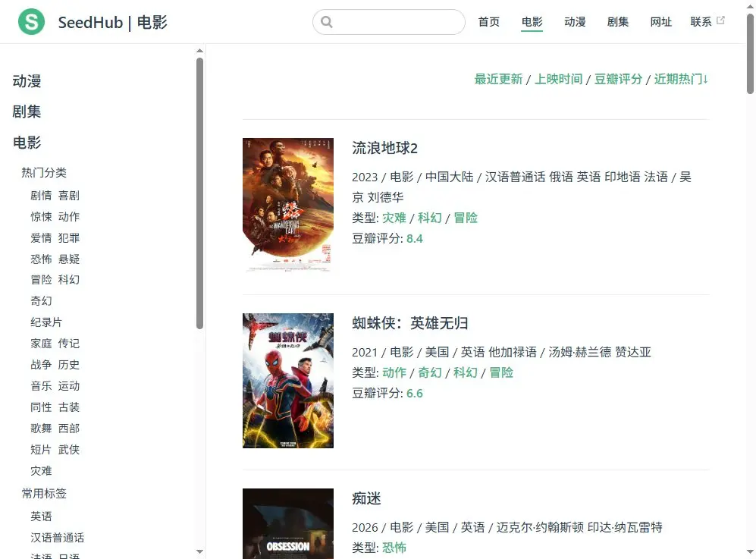Image resolution: width=756 pixels, height=559 pixels.
Task: Click the 热门分类 sidebar heading
Action: point(44,173)
